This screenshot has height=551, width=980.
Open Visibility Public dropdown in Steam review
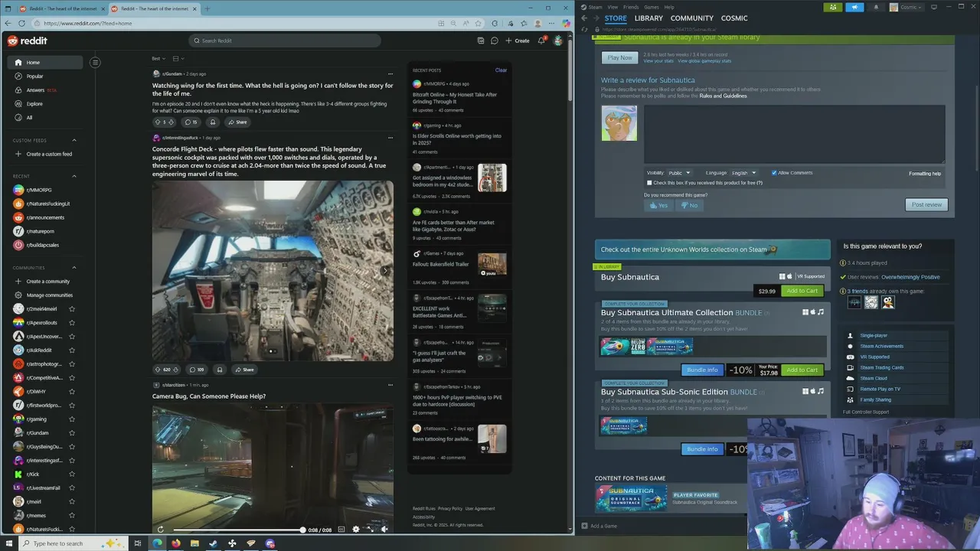click(678, 173)
